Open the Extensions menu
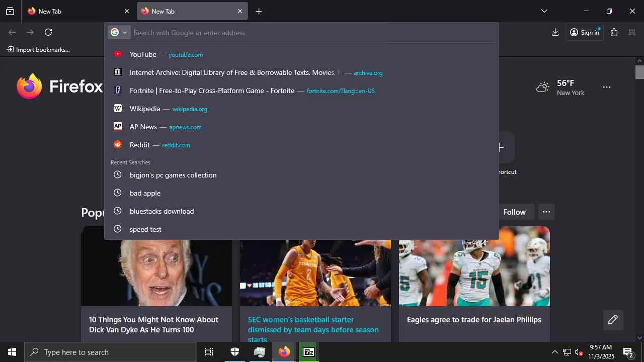This screenshot has width=644, height=362. pos(614,32)
